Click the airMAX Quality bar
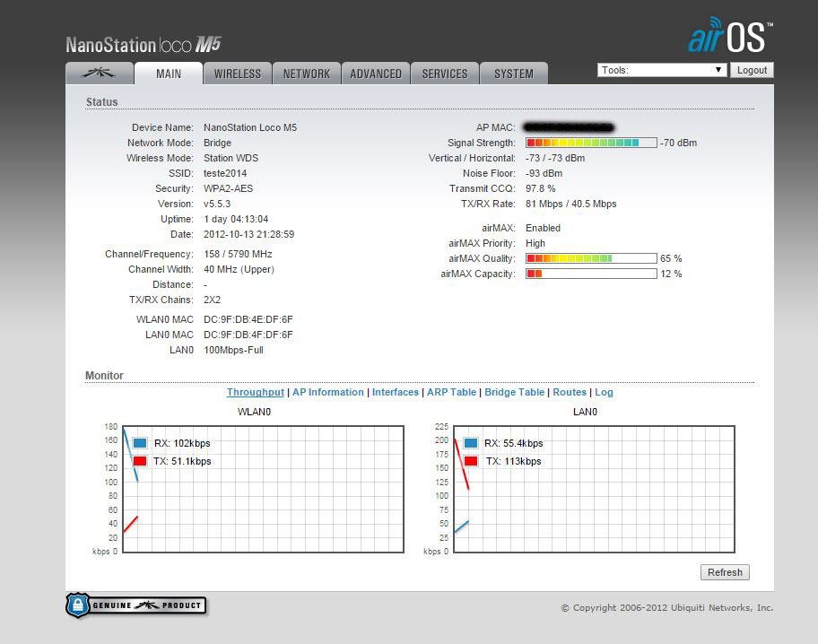This screenshot has height=644, width=818. coord(591,258)
